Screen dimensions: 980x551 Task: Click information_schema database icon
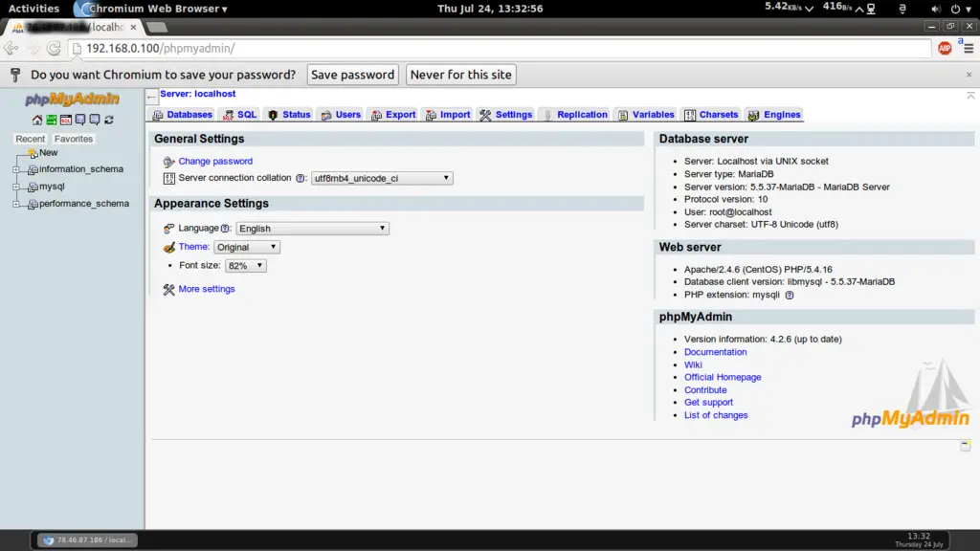(33, 170)
